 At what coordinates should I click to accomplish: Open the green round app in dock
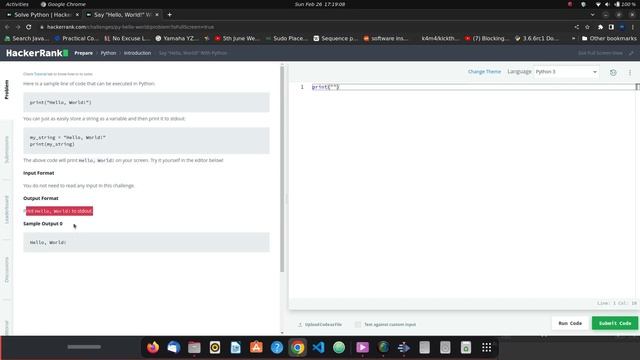click(339, 347)
